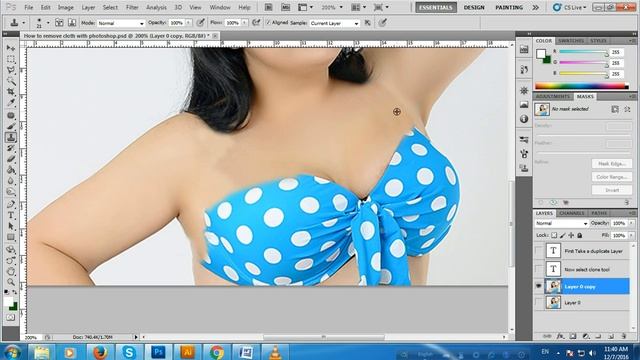Select the Eyedropper tool

(11, 103)
